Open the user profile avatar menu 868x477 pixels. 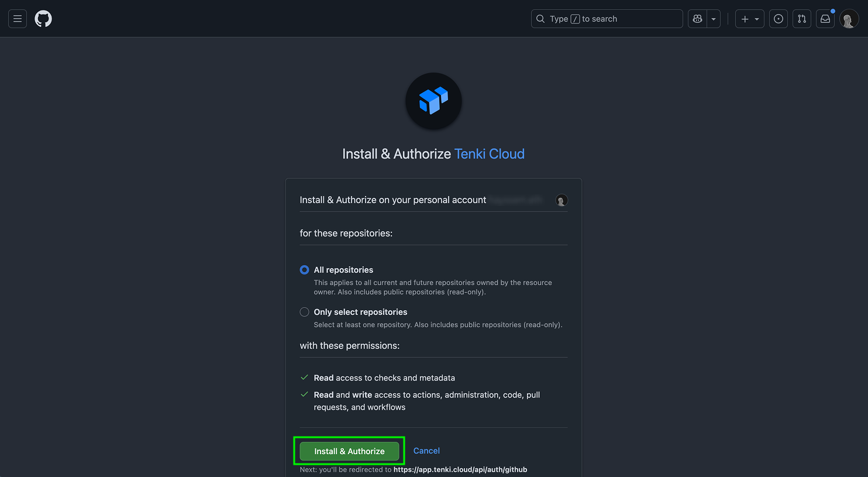click(x=848, y=19)
